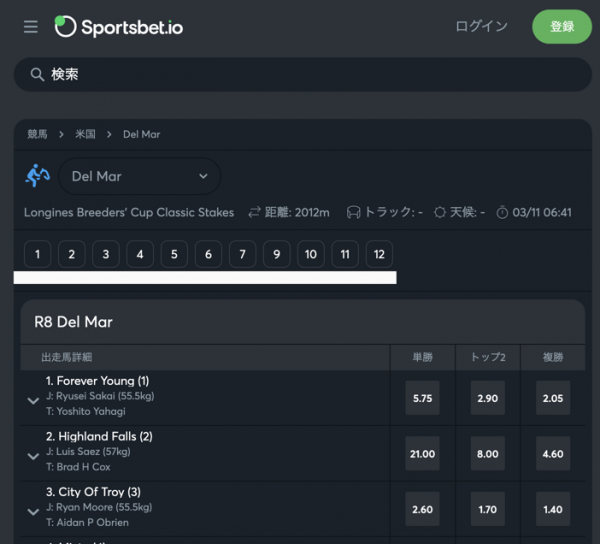Screen dimensions: 600x544
Task: Expand Forever Young runner details
Action: pos(33,400)
